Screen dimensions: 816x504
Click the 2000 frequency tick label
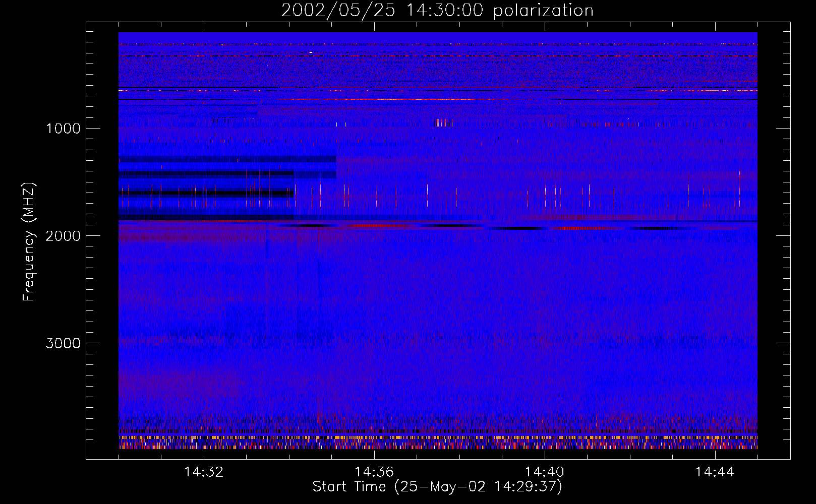64,236
